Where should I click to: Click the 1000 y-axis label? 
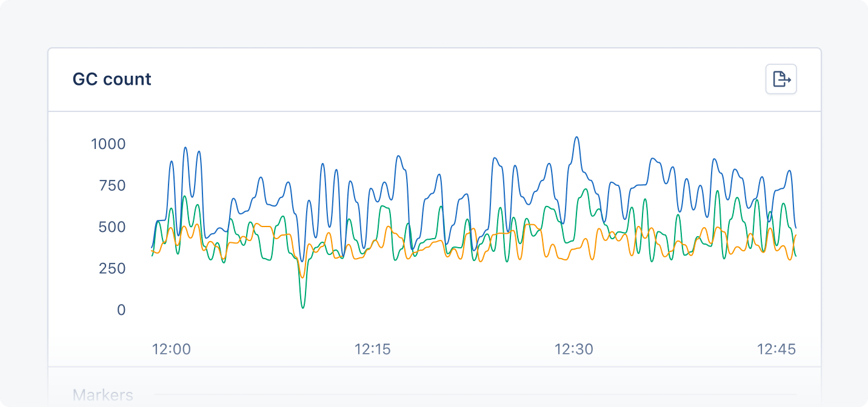click(109, 144)
